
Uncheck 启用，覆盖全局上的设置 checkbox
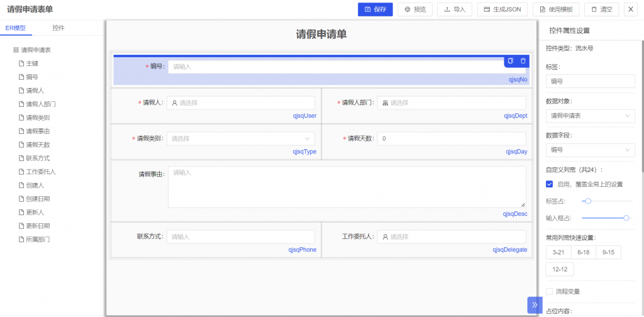pos(549,184)
